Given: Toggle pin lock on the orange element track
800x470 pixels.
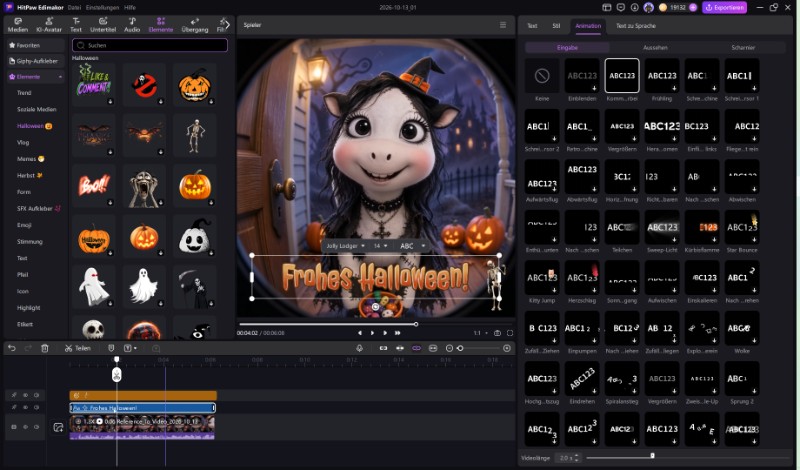Looking at the screenshot, I should click(14, 395).
